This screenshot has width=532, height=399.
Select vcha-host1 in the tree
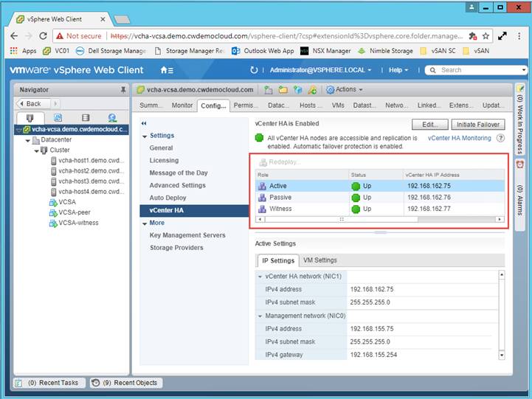88,161
